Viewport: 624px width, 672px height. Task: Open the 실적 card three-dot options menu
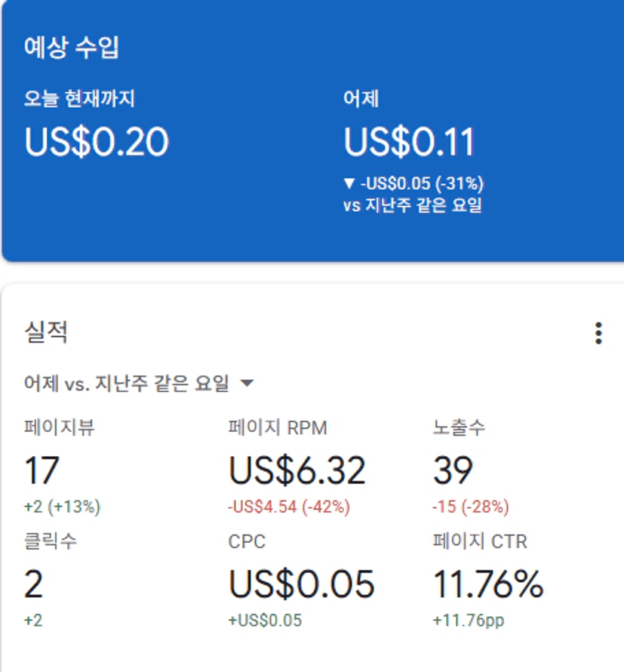pyautogui.click(x=598, y=333)
